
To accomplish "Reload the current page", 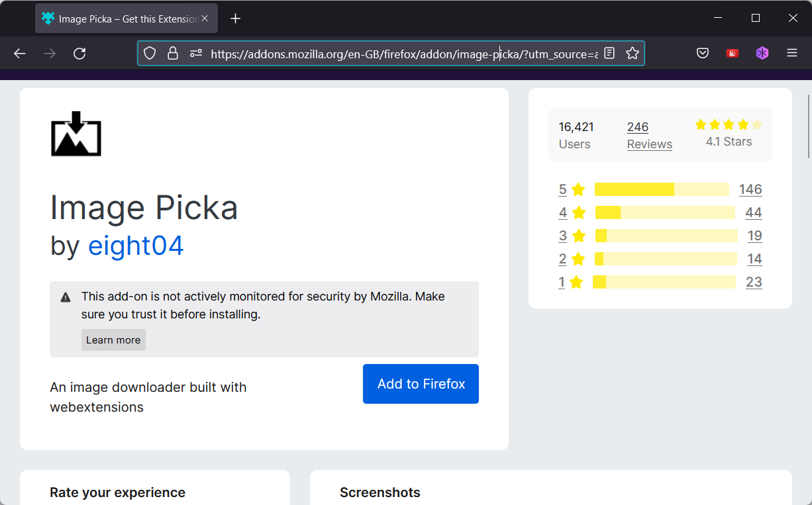I will 79,54.
